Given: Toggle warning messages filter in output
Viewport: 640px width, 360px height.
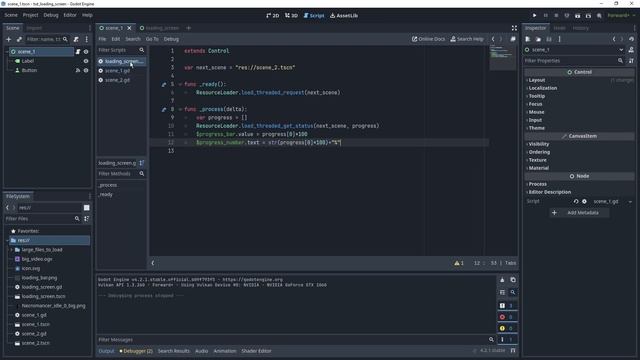Looking at the screenshot, I should click(506, 328).
